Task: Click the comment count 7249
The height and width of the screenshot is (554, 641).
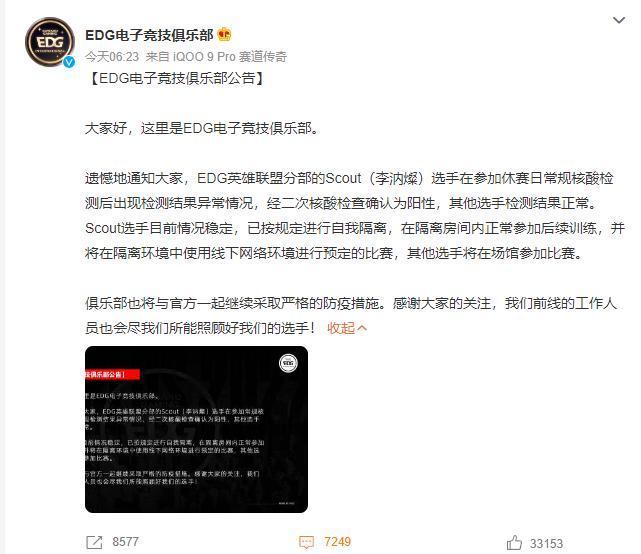Action: [x=337, y=542]
